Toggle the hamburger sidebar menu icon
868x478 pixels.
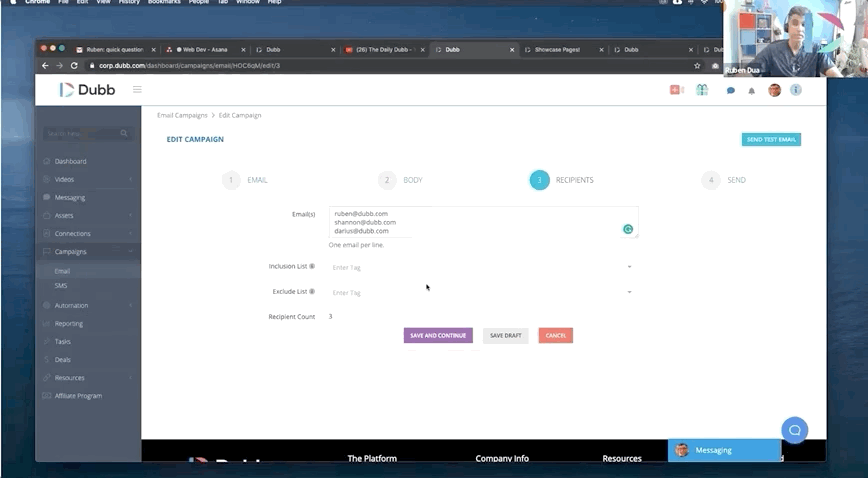(x=137, y=89)
